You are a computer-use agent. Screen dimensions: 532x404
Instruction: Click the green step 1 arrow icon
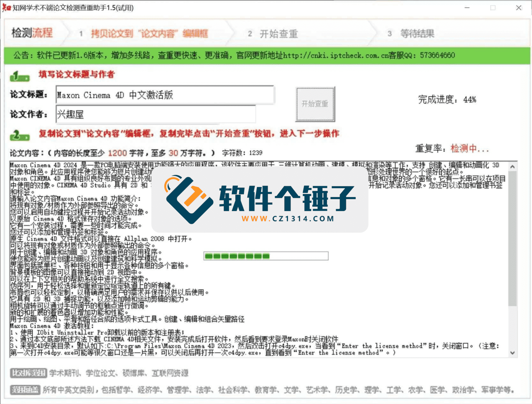[19, 77]
